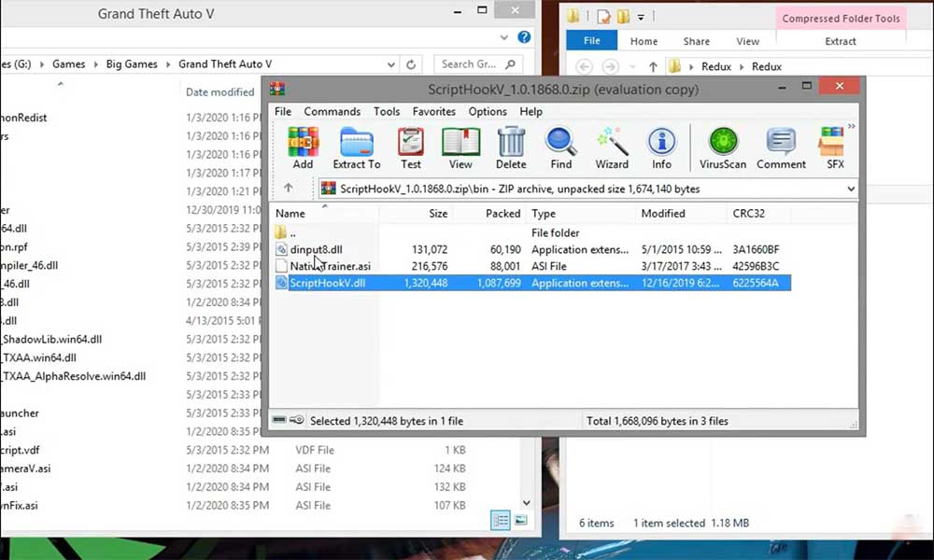Switch to details view icon in Explorer
Viewport: 934px width, 560px height.
[501, 521]
